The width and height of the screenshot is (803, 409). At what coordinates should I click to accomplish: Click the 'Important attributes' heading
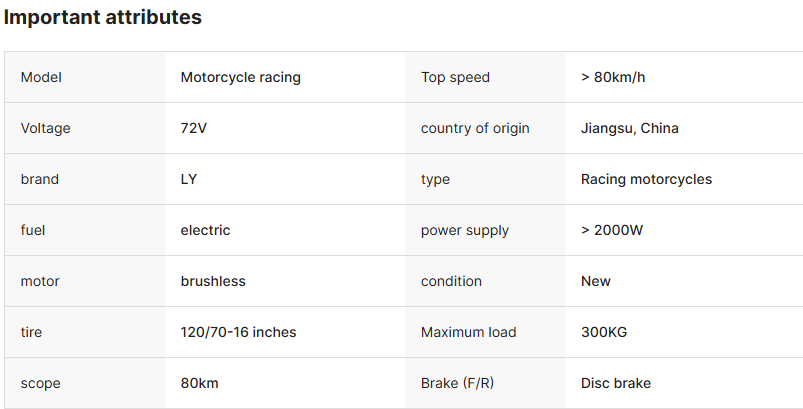tap(103, 18)
